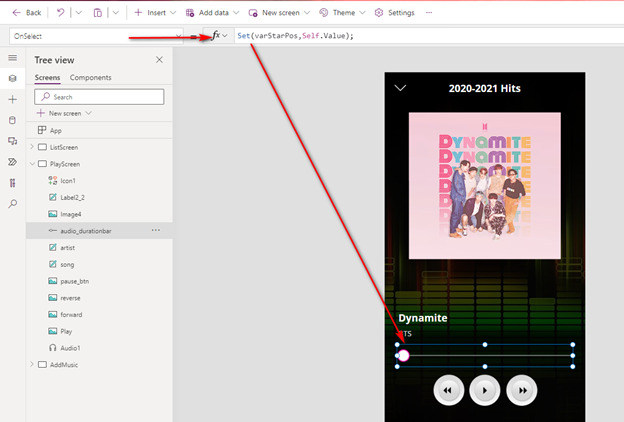Open the Power Automate icon in sidebar

click(13, 162)
